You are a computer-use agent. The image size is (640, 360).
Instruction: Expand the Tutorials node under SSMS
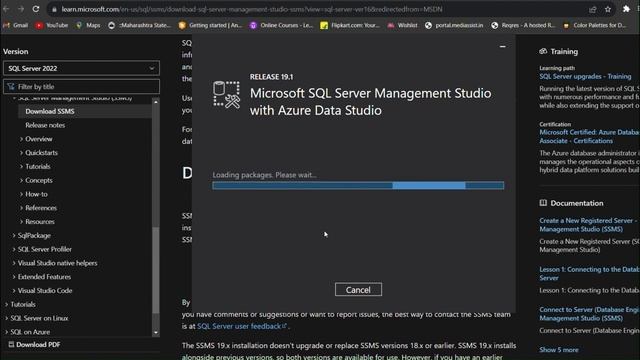21,167
